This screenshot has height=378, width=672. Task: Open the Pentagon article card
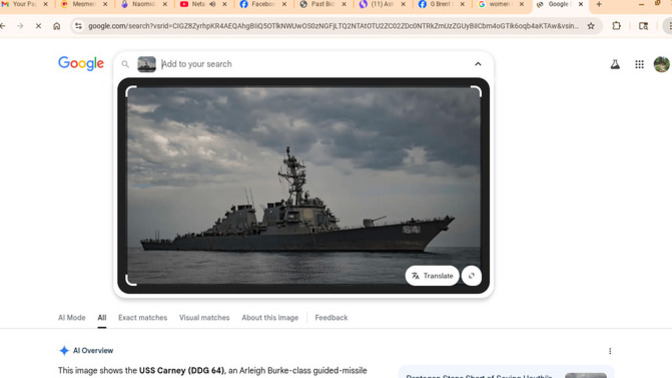pos(506,373)
